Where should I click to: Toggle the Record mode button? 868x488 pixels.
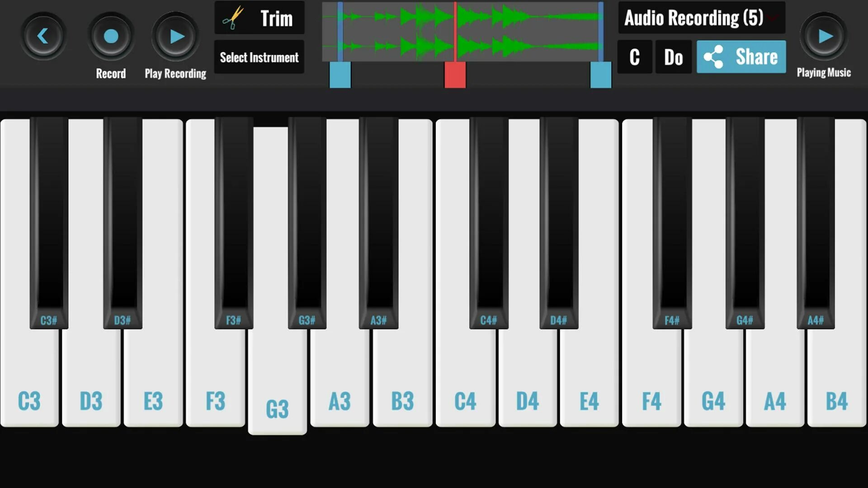[x=110, y=36]
